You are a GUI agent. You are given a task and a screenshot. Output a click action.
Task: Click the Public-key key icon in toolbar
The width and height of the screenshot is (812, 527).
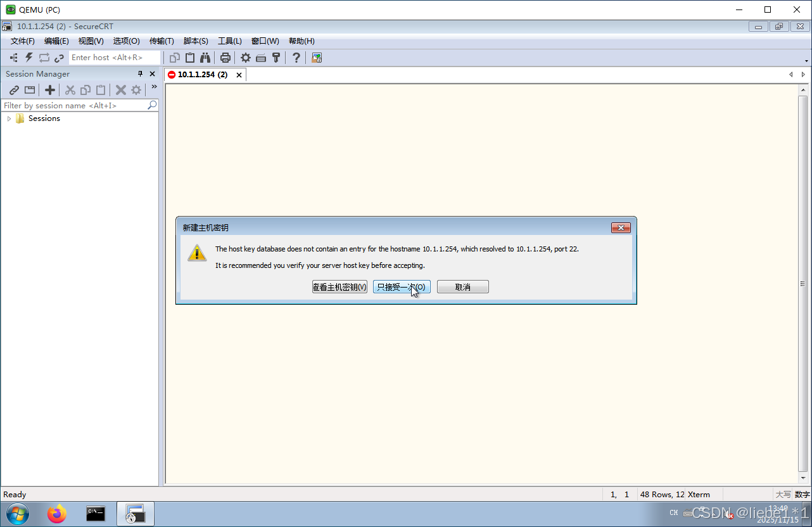click(x=276, y=58)
